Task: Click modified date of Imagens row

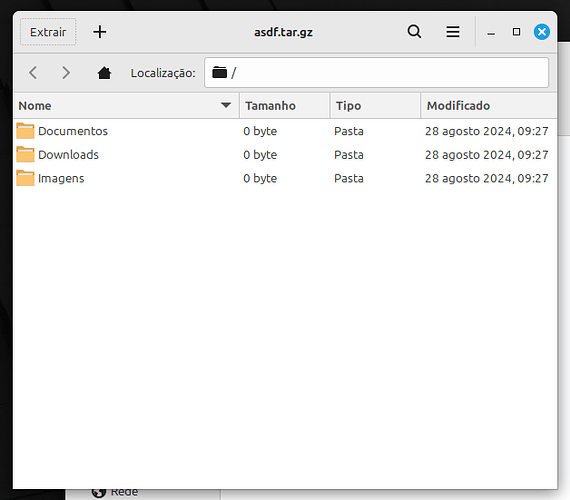Action: pyautogui.click(x=487, y=178)
